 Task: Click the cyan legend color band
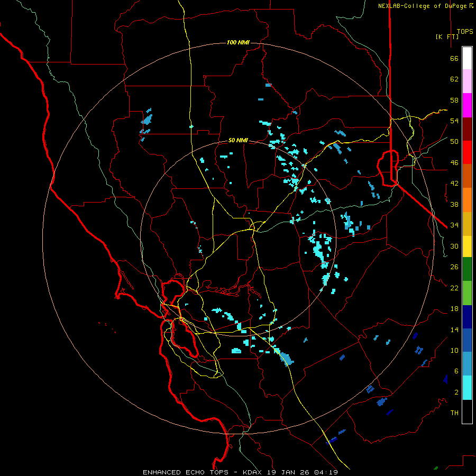coord(467,388)
